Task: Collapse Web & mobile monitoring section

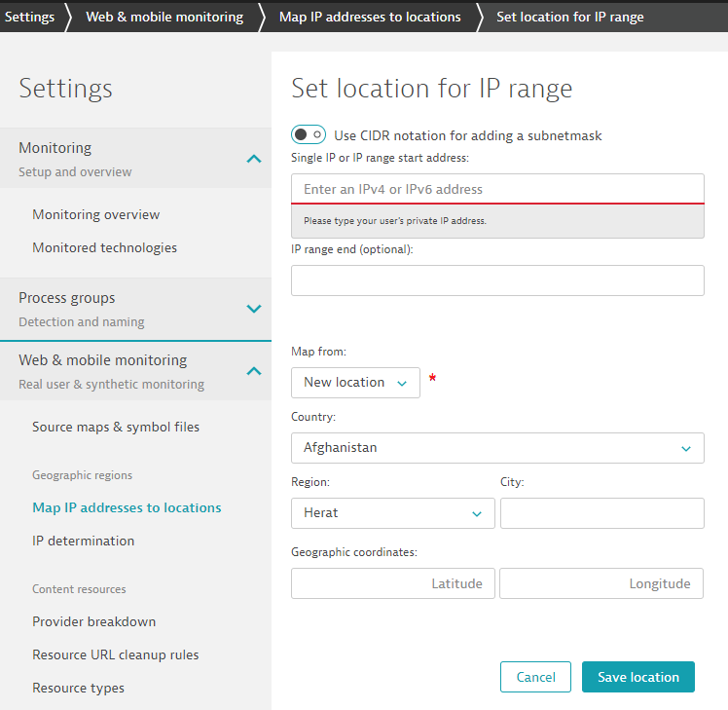Action: tap(253, 371)
